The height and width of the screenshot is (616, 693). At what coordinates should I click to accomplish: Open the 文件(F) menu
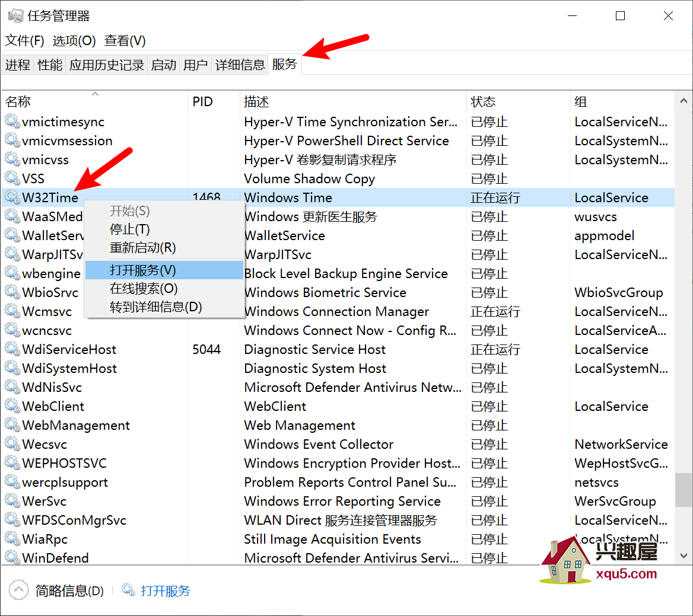25,41
